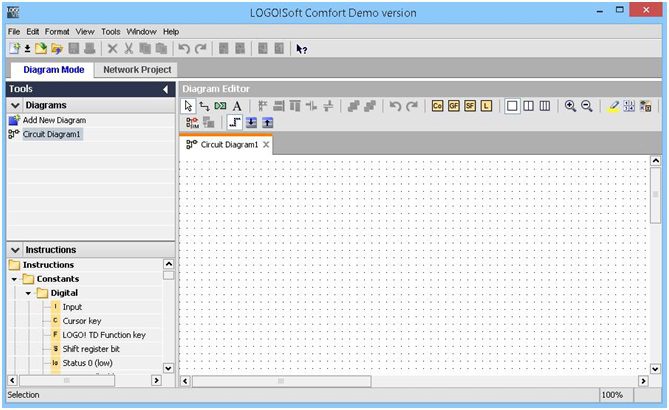Viewport: 669px width, 410px height.
Task: Click the Basic Functions (GF) icon
Action: click(x=454, y=106)
